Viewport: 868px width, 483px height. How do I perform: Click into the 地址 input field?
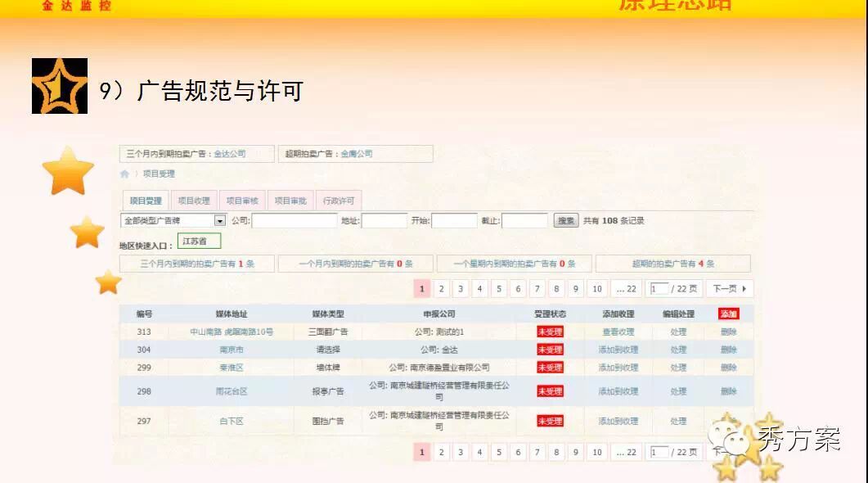(385, 220)
